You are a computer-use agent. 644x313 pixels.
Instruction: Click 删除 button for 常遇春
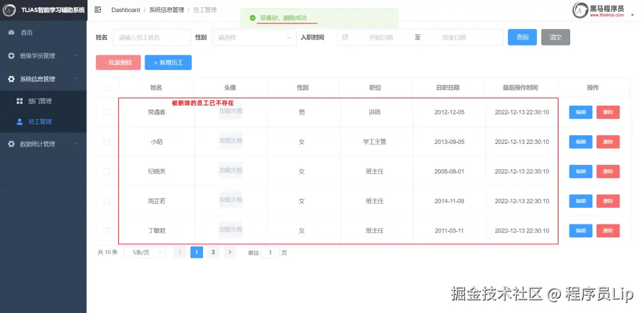(x=608, y=112)
